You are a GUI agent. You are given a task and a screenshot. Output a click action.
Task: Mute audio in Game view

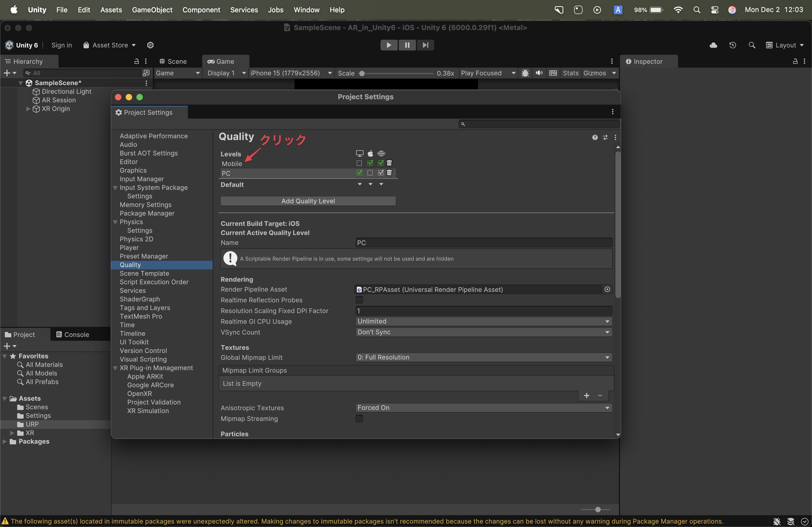[x=539, y=73]
